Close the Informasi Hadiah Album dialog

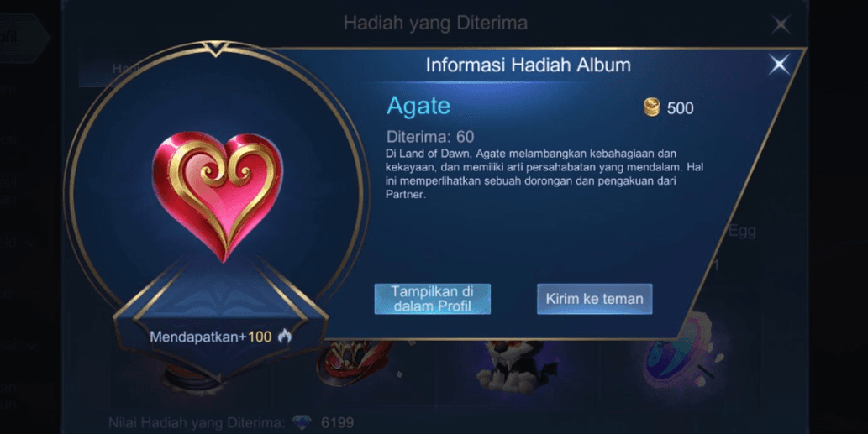[779, 65]
